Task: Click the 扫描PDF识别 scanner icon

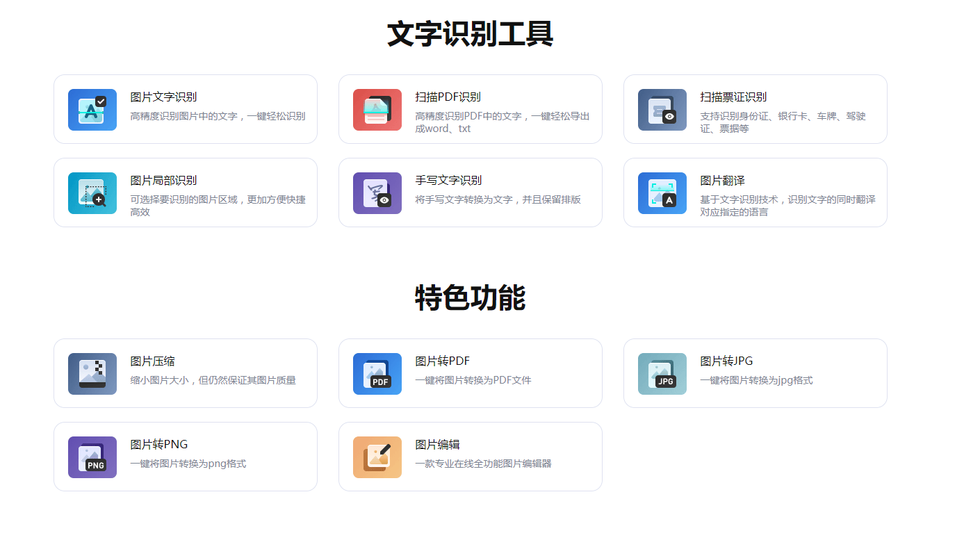Action: pos(377,109)
